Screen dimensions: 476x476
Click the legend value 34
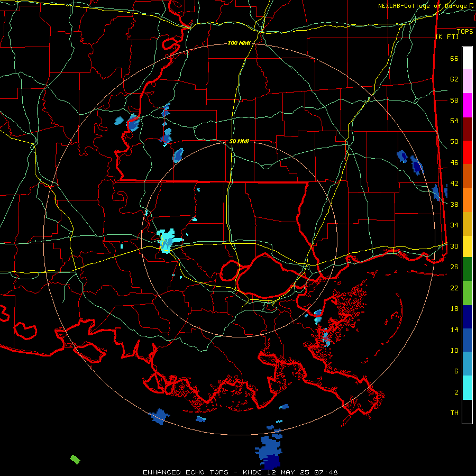tap(454, 225)
